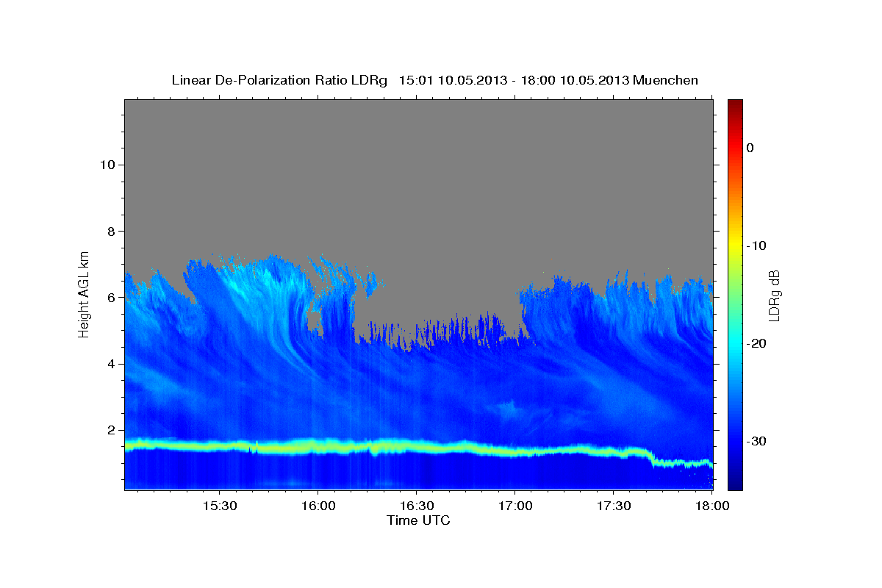Click the 'Time UTC' axis title
The height and width of the screenshot is (588, 882).
click(418, 520)
